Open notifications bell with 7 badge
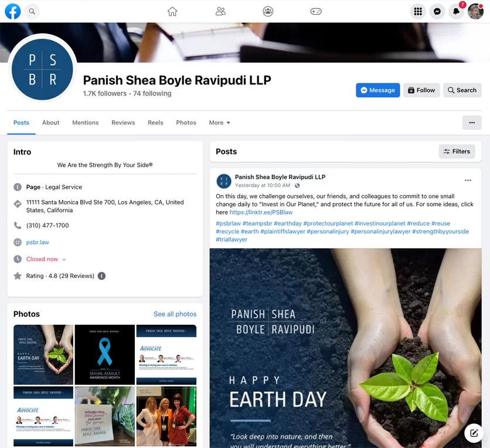 (456, 11)
